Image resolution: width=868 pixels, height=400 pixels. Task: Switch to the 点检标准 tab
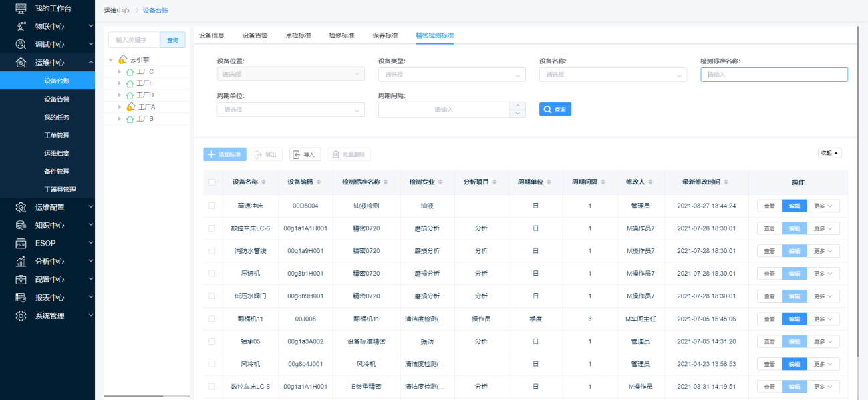click(298, 35)
